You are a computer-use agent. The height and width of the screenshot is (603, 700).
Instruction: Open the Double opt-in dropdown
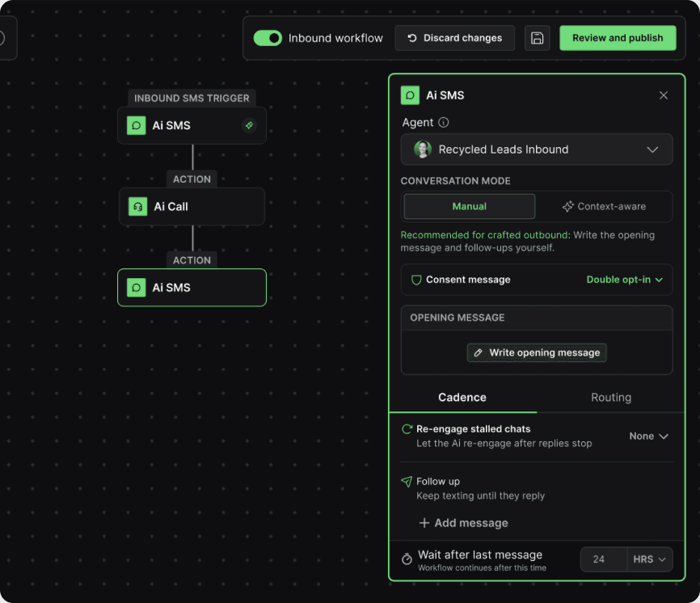[x=624, y=280]
